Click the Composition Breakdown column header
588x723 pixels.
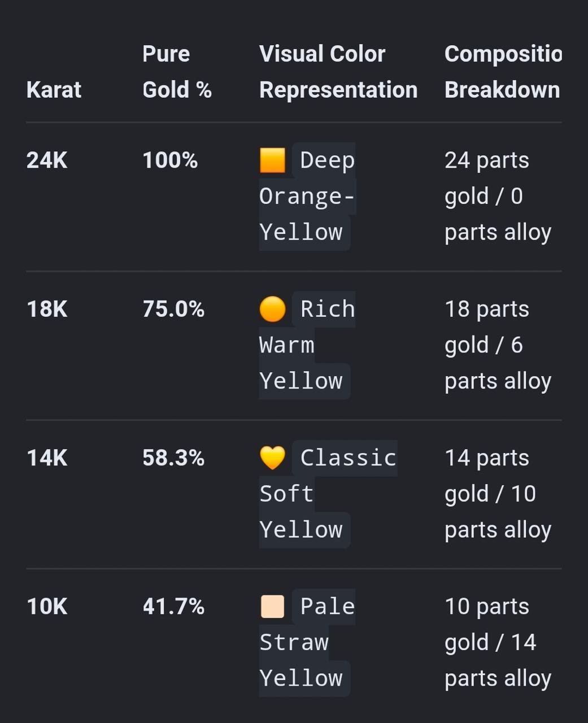pos(503,72)
